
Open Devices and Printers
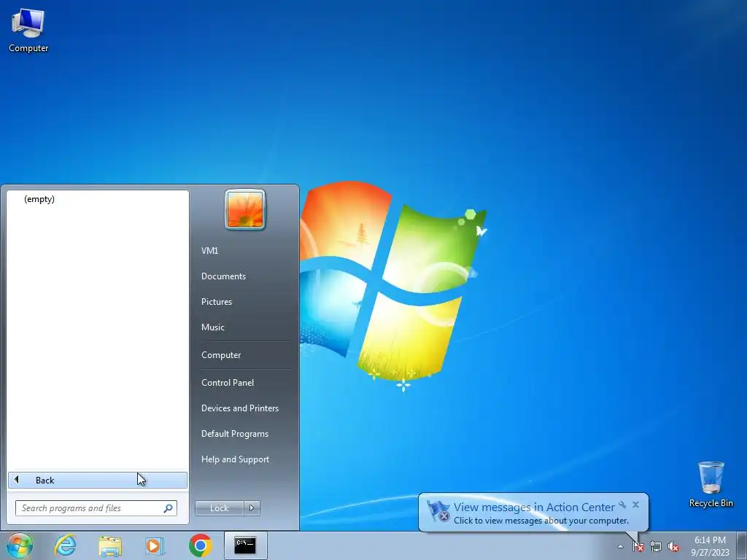click(x=239, y=408)
